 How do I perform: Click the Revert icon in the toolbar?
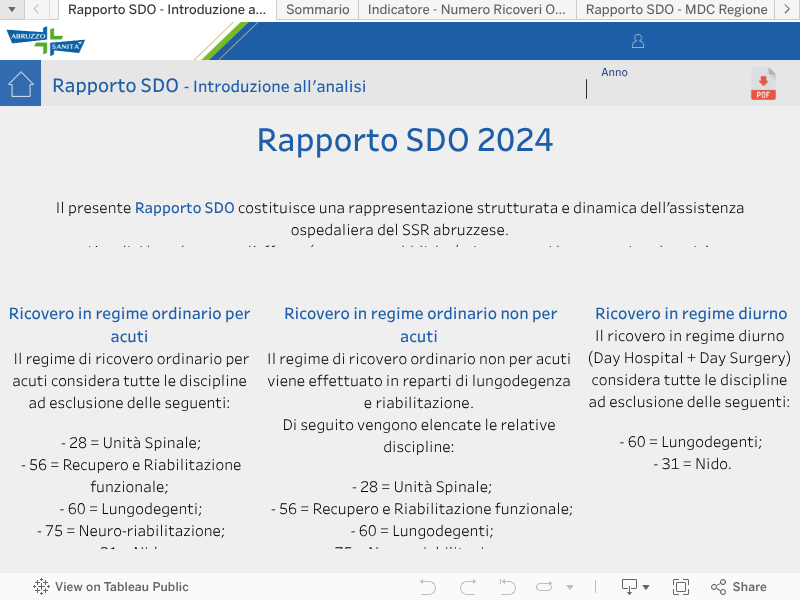click(x=507, y=587)
